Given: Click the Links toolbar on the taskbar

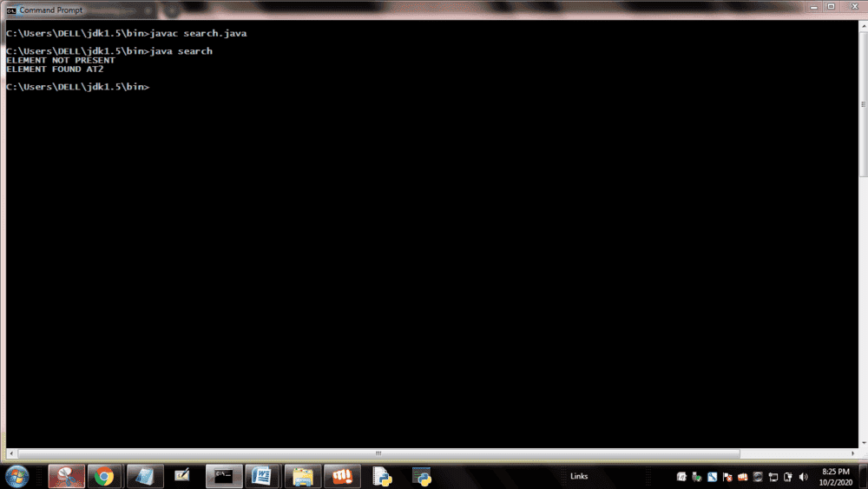Looking at the screenshot, I should 579,476.
